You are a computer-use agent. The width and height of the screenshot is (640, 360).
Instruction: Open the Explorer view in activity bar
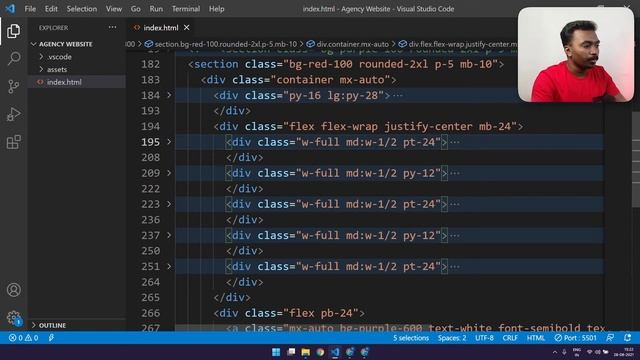[x=13, y=31]
